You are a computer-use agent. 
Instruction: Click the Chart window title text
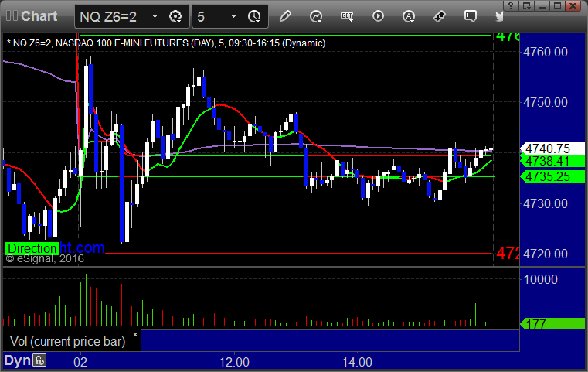[x=39, y=16]
